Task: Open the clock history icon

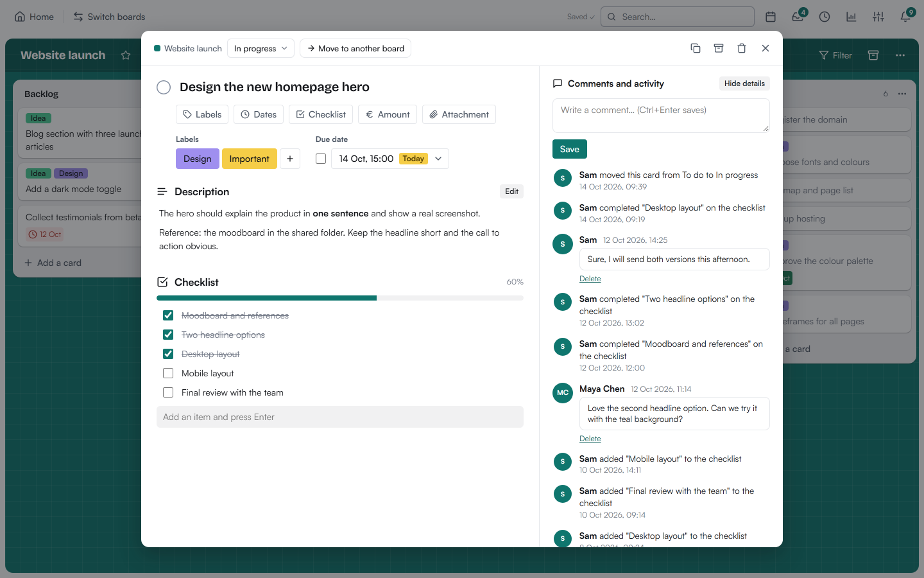Action: pos(825,17)
